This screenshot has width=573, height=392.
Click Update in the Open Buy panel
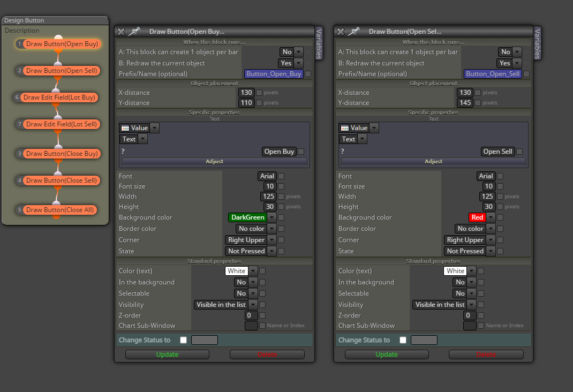[x=168, y=355]
